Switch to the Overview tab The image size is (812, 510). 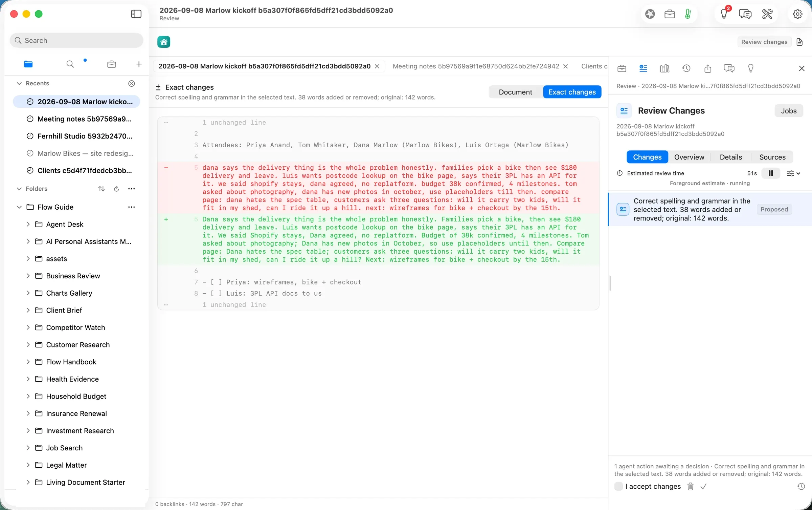(x=689, y=157)
